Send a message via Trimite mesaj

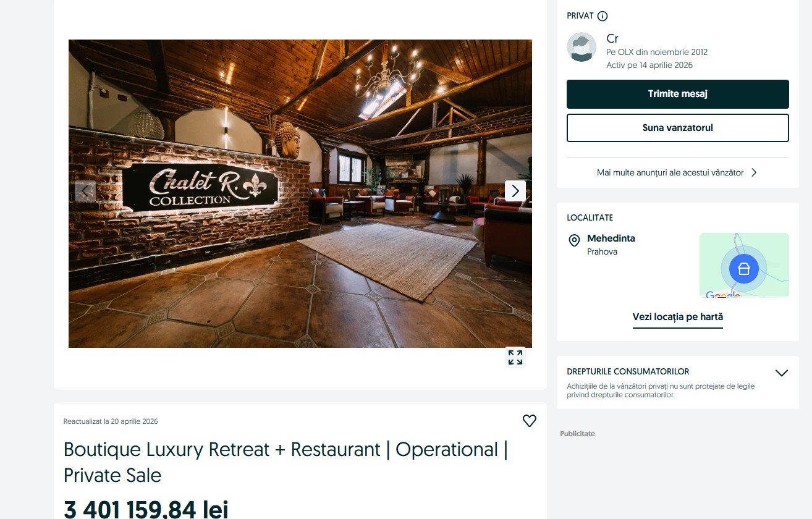pyautogui.click(x=678, y=94)
